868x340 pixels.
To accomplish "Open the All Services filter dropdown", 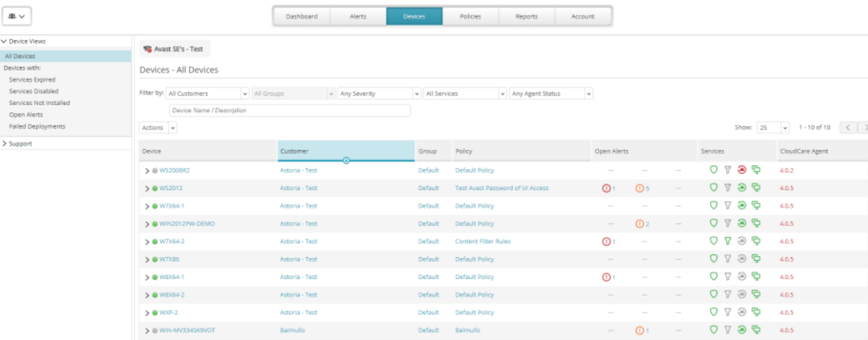I will coord(465,94).
